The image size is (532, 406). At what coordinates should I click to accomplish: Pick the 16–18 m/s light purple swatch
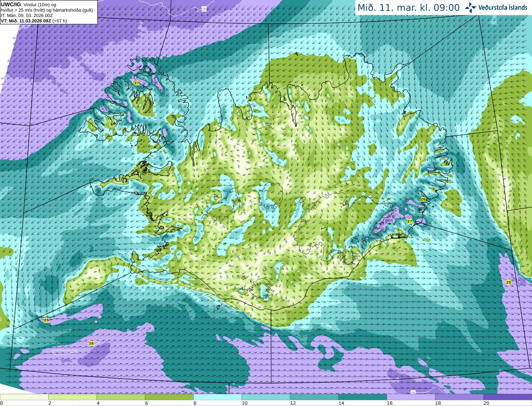[x=411, y=397]
